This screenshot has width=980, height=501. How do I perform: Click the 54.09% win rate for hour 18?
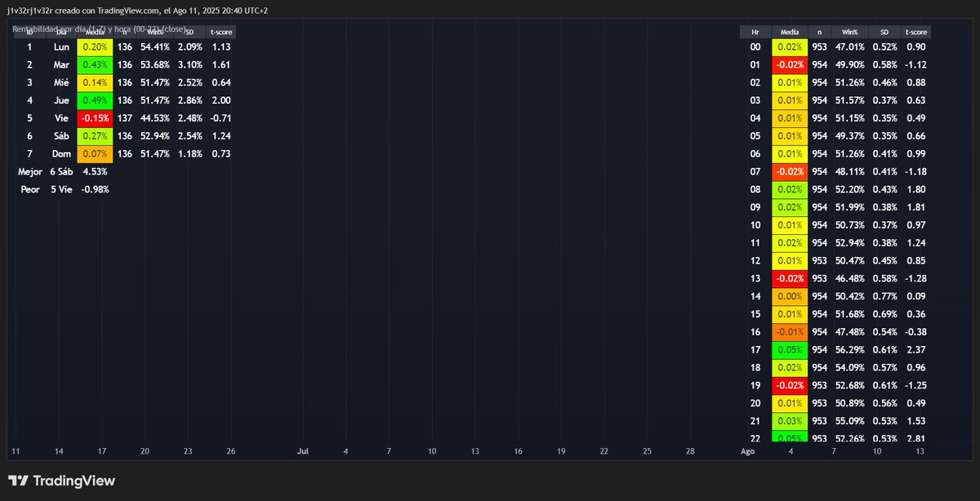pos(850,367)
